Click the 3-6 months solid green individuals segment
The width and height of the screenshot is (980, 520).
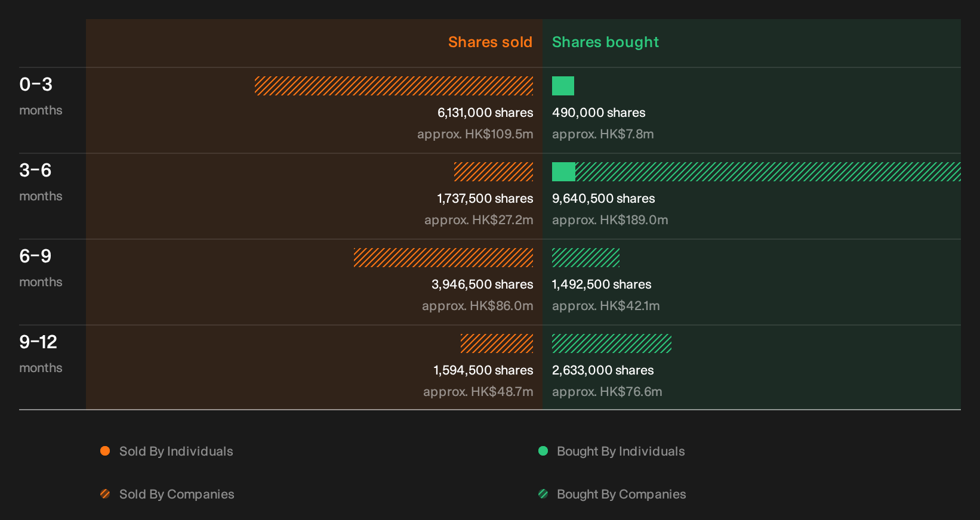coord(563,172)
